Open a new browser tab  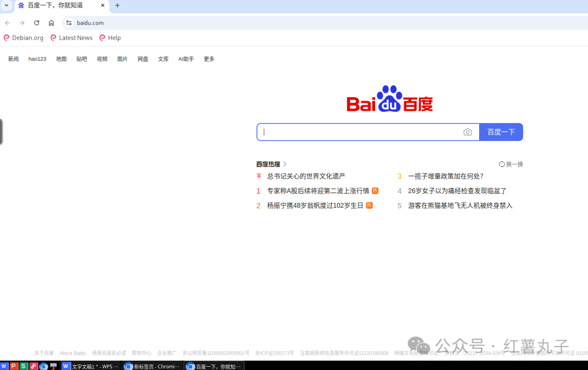pos(118,5)
